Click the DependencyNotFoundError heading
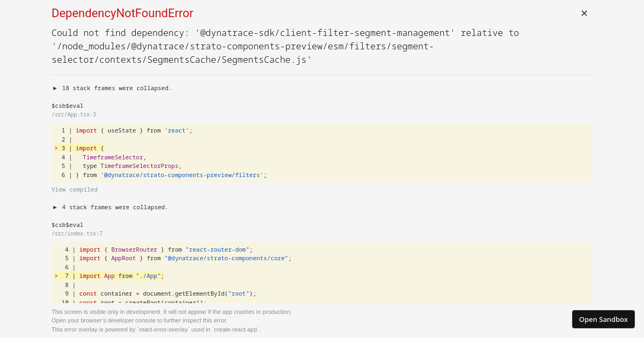The width and height of the screenshot is (644, 338). coord(122,13)
